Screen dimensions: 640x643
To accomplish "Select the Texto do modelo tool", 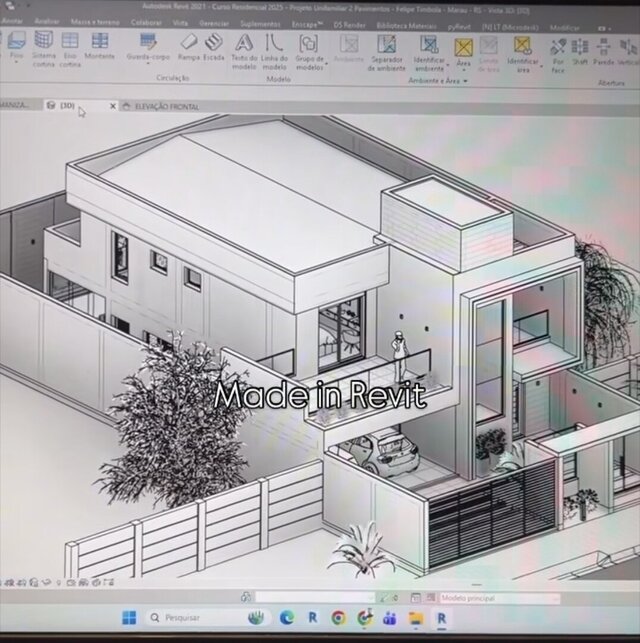I will tap(244, 52).
